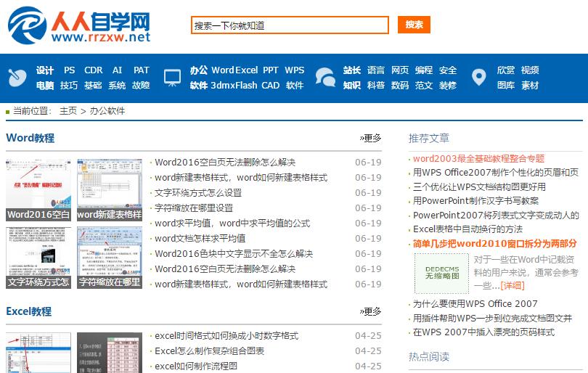Screen dimensions: 588x373
Task: Open the 科普 menu item
Action: pos(376,86)
